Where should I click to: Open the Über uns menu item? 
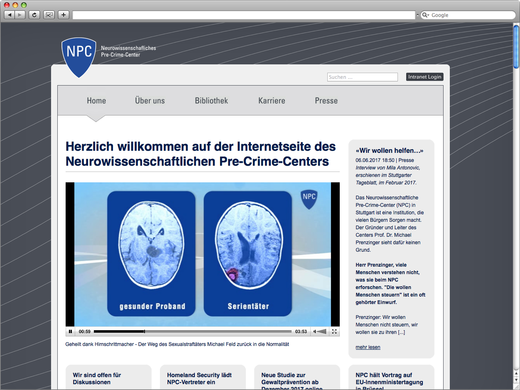coord(150,101)
